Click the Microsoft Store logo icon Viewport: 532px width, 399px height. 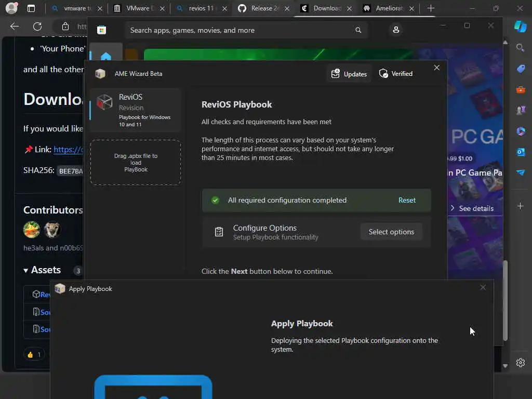coord(101,30)
